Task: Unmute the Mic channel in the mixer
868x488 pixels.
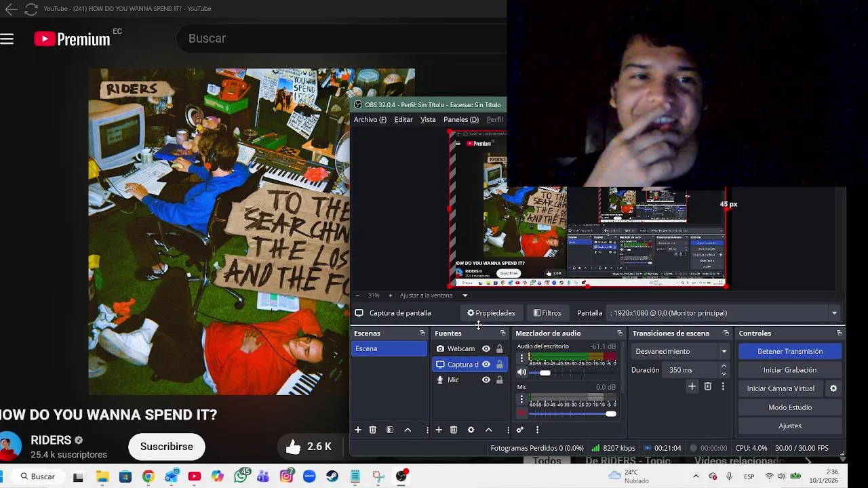Action: (521, 413)
